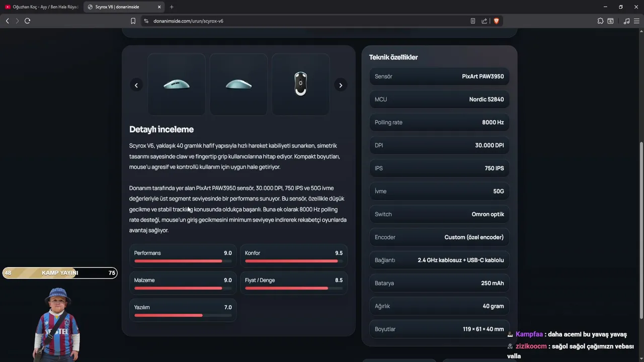This screenshot has height=362, width=644.
Task: Click the paragraph starting 'Donanım tarafında yer alan'
Action: [238, 209]
